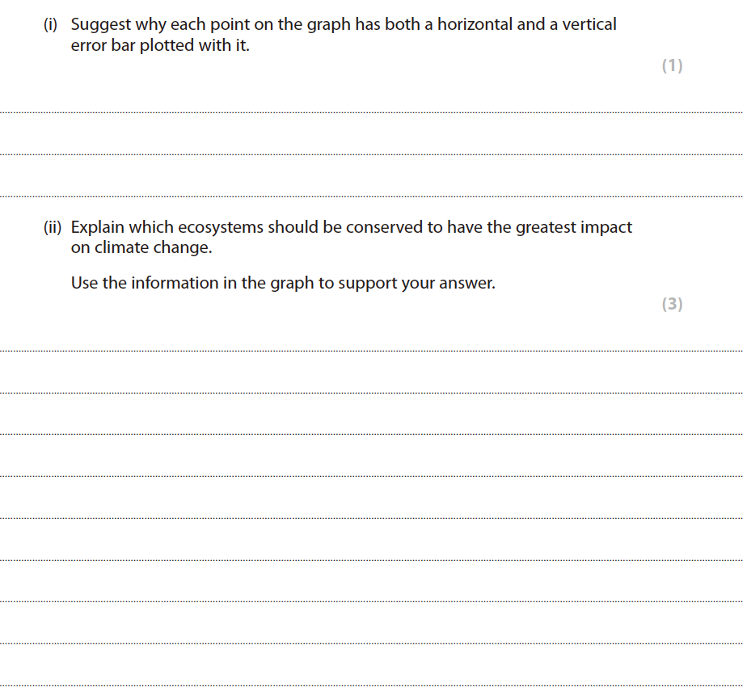This screenshot has height=700, width=747.
Task: Click the (1) mark allocation label
Action: (x=672, y=66)
